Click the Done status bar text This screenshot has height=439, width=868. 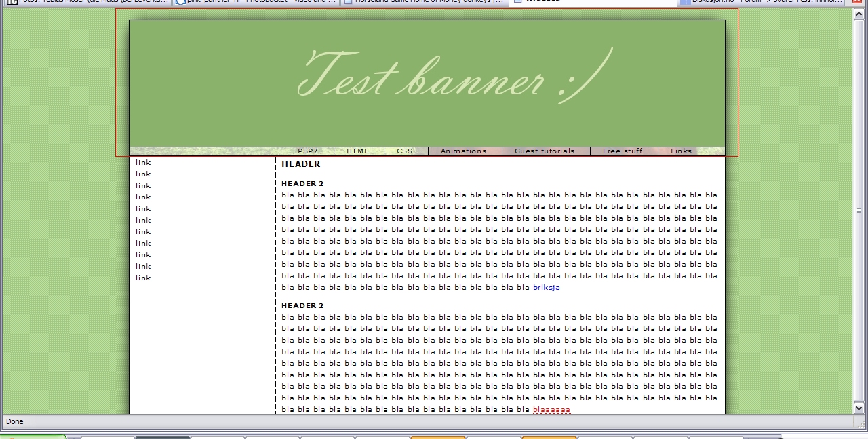[x=15, y=422]
